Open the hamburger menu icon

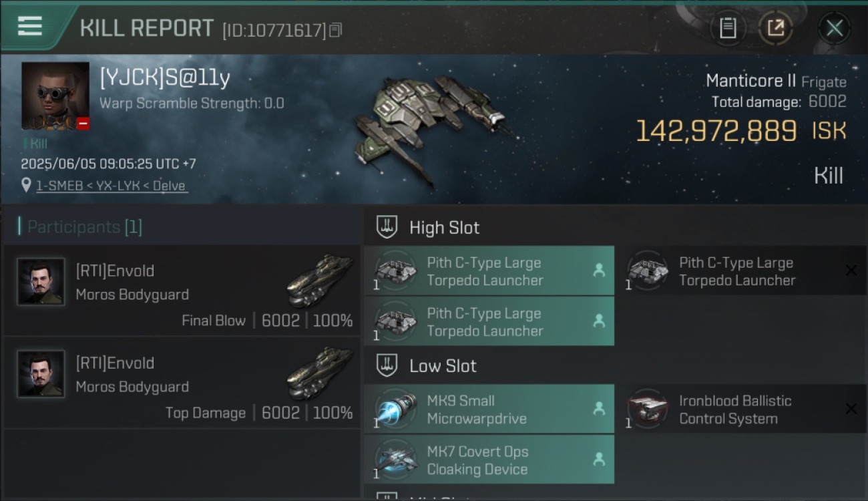[30, 26]
